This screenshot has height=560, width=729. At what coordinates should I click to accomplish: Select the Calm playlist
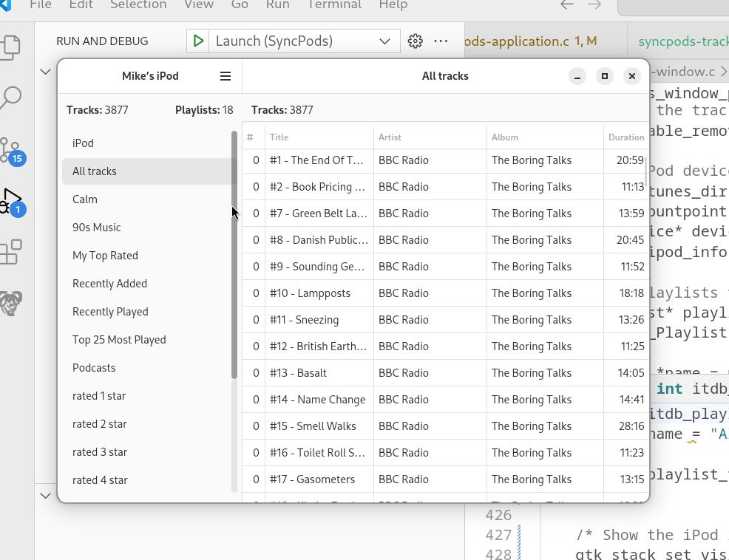point(146,199)
